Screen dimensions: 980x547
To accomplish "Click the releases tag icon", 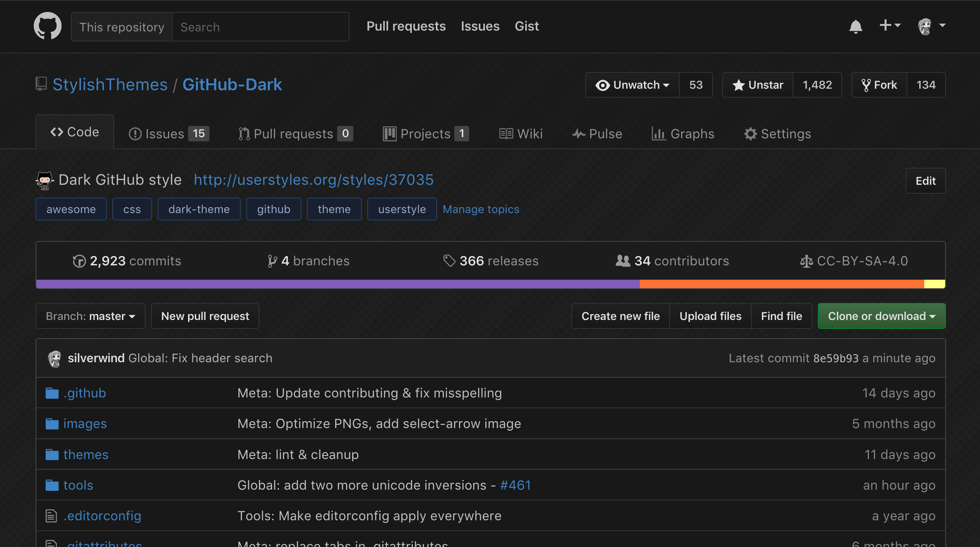I will point(449,261).
